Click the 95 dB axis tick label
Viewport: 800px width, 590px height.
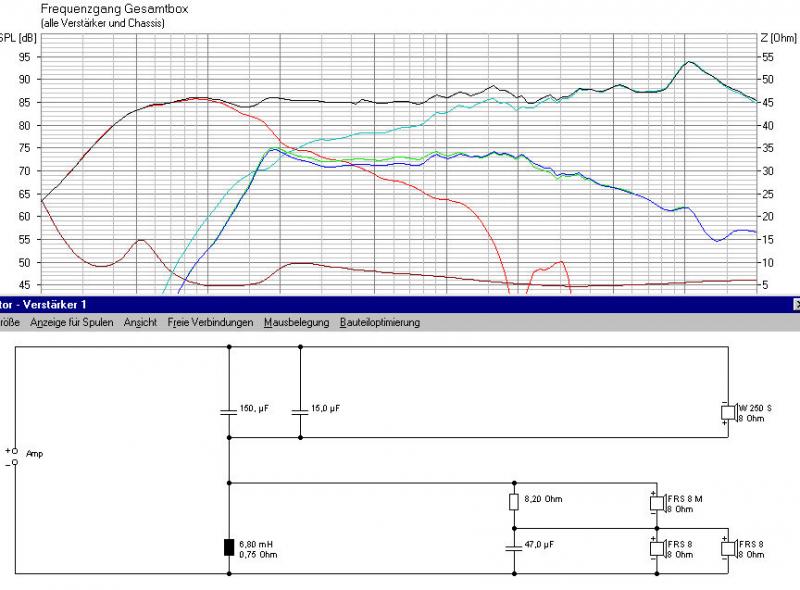[x=24, y=57]
